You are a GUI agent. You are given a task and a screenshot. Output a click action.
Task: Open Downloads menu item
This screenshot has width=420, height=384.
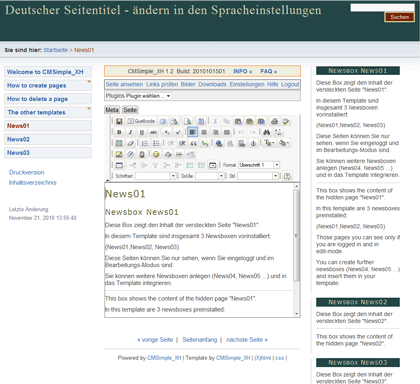click(x=212, y=85)
